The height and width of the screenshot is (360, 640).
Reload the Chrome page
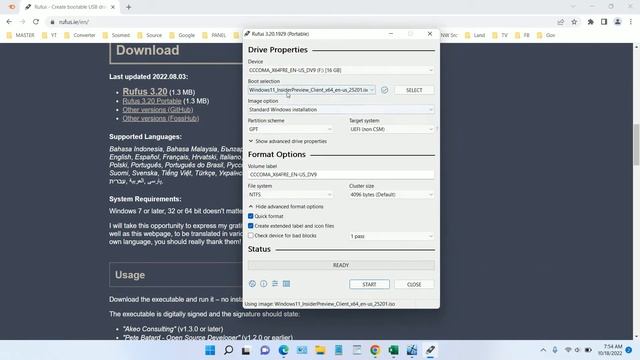[36, 22]
